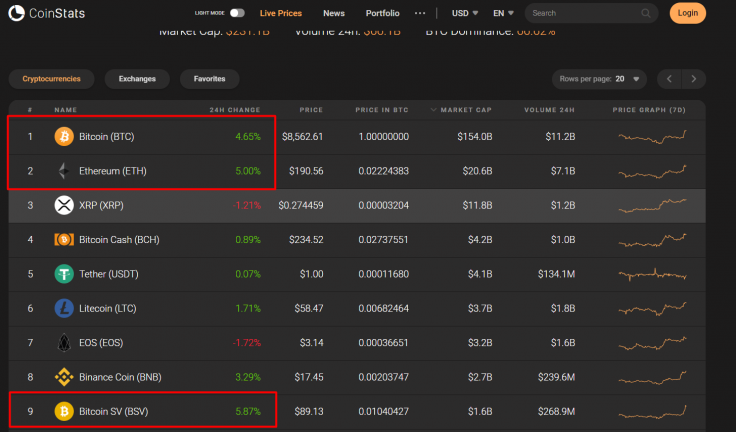
Task: Open the Portfolio menu item
Action: tap(383, 13)
